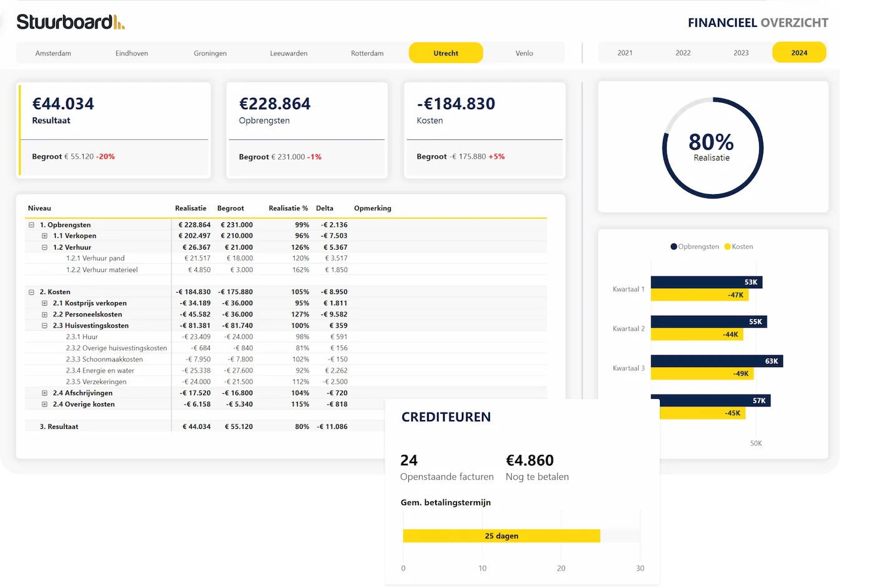Viewport: 874px width, 588px height.
Task: Select the 1.2.1 Verhuur pand row
Action: tap(286, 258)
